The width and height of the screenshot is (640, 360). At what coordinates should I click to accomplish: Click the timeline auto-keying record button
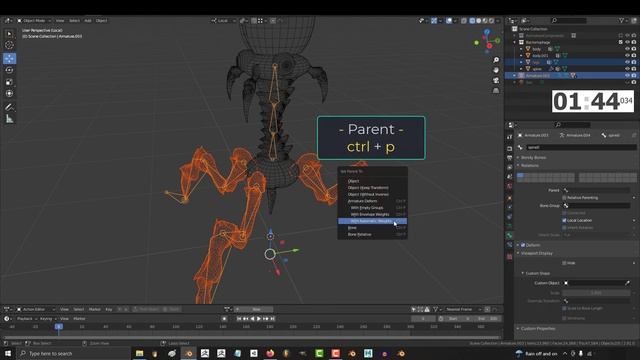224,319
